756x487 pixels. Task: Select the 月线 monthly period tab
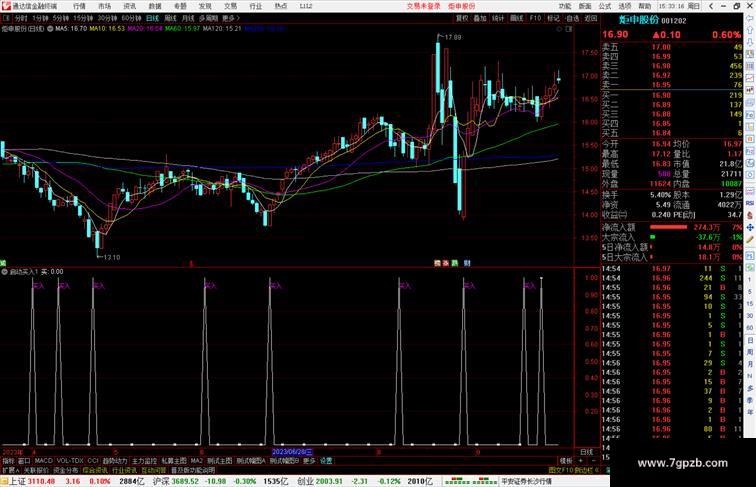188,18
